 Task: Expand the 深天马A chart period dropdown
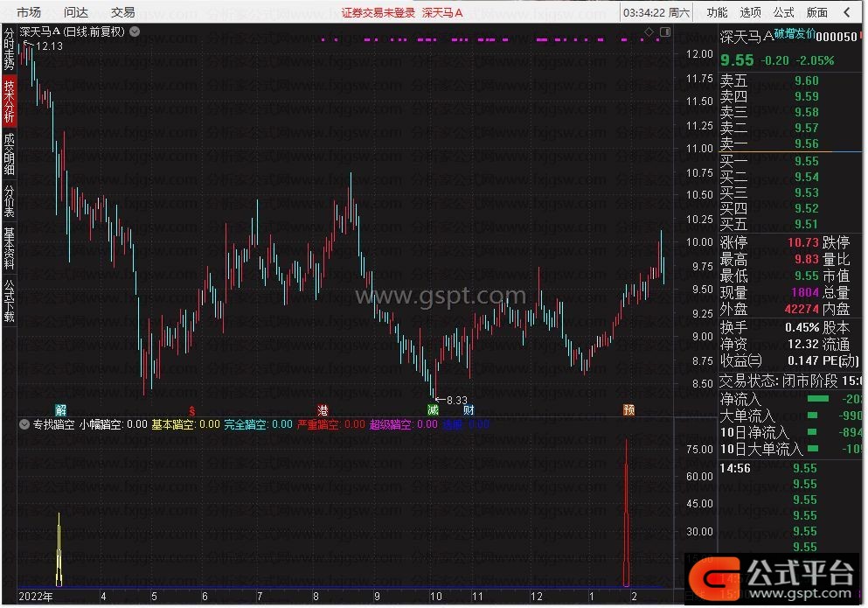point(135,31)
